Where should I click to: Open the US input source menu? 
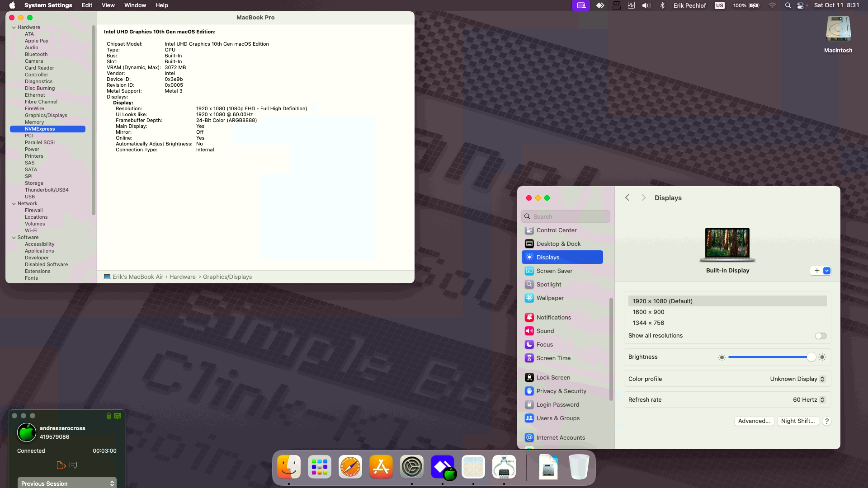coord(719,5)
